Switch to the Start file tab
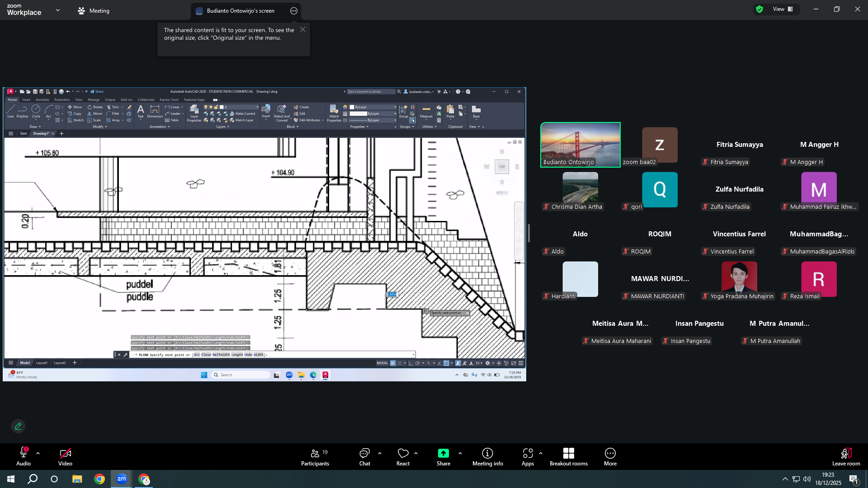 24,134
